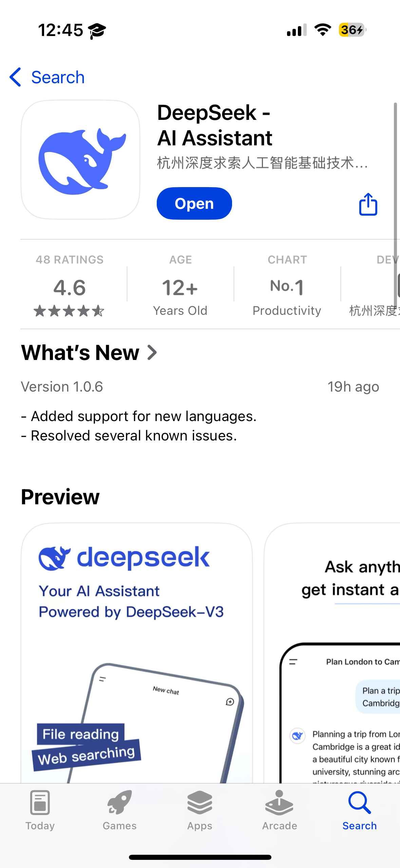Tap the back chevron icon
This screenshot has height=868, width=400.
click(16, 77)
